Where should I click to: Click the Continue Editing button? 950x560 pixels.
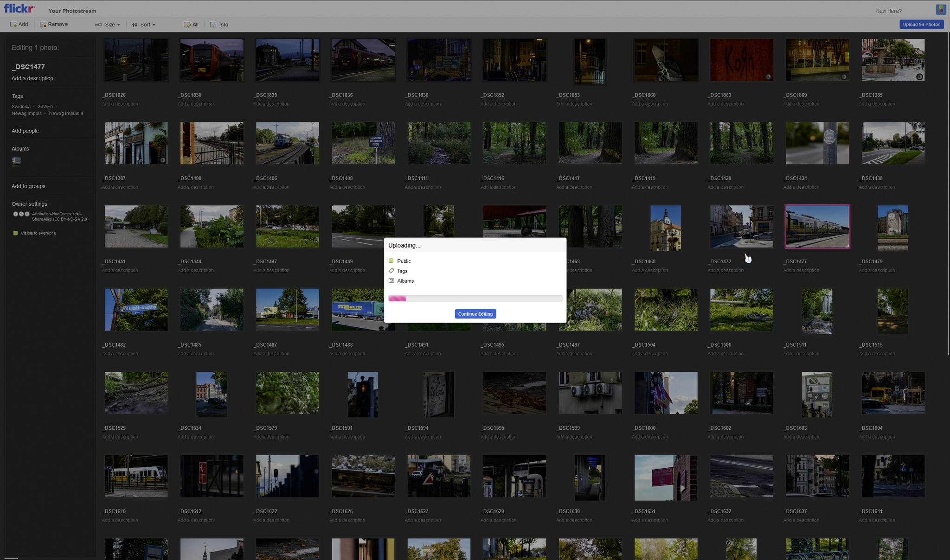pos(475,314)
